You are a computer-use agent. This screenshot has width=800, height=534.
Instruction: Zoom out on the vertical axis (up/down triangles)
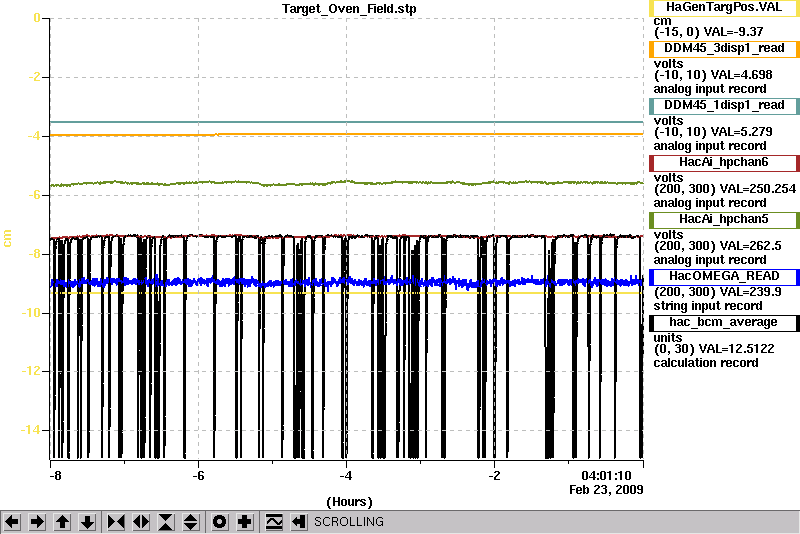(x=190, y=522)
